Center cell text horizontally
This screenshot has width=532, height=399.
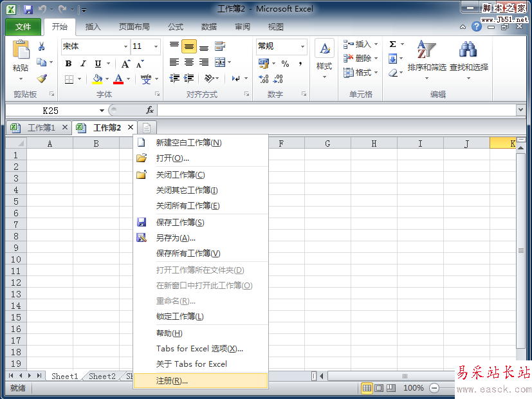point(189,62)
